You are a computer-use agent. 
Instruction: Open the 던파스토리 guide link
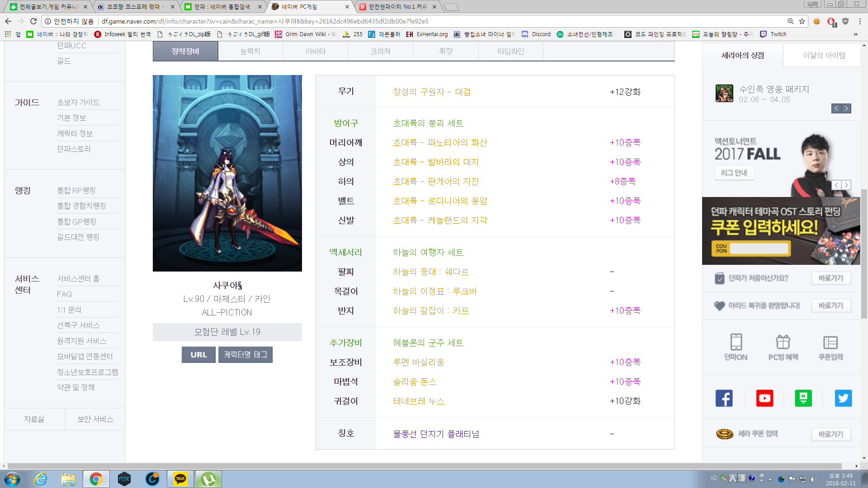(x=74, y=149)
